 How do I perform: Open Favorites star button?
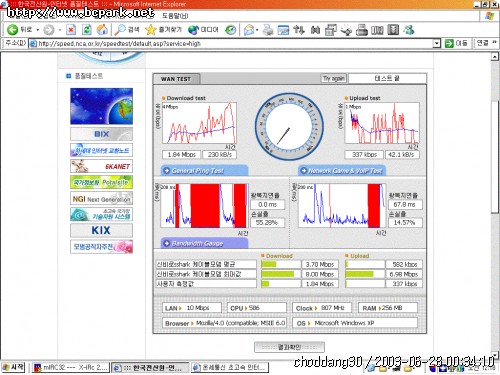(x=163, y=30)
